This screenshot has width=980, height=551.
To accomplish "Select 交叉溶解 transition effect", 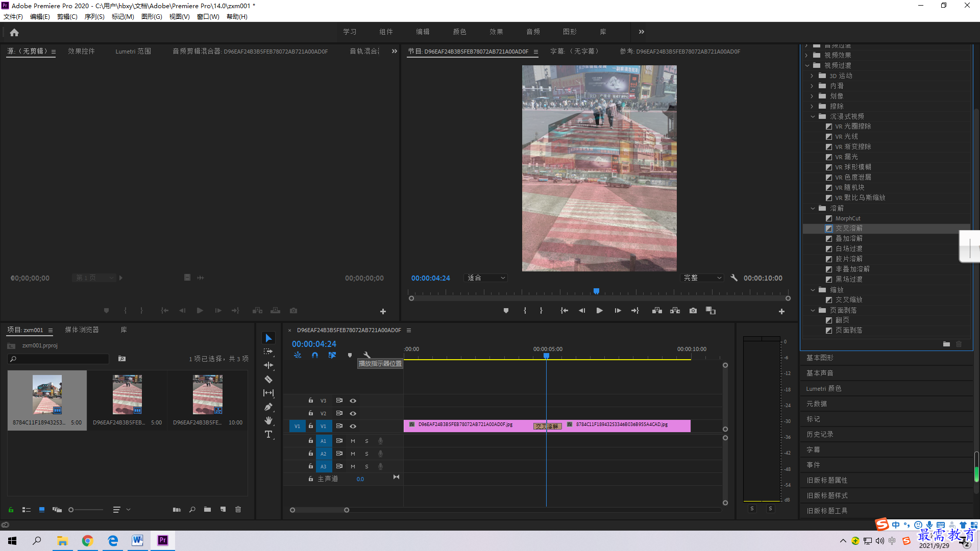I will pyautogui.click(x=848, y=229).
